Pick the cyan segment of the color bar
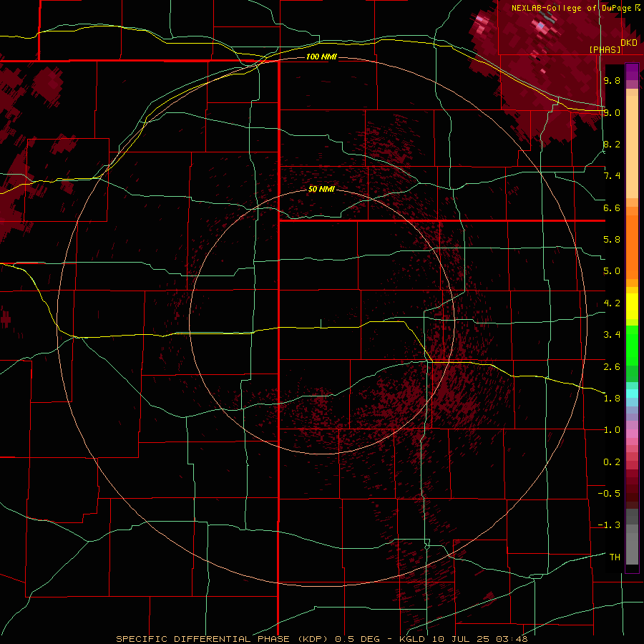Viewport: 644px width, 644px height. click(x=632, y=394)
